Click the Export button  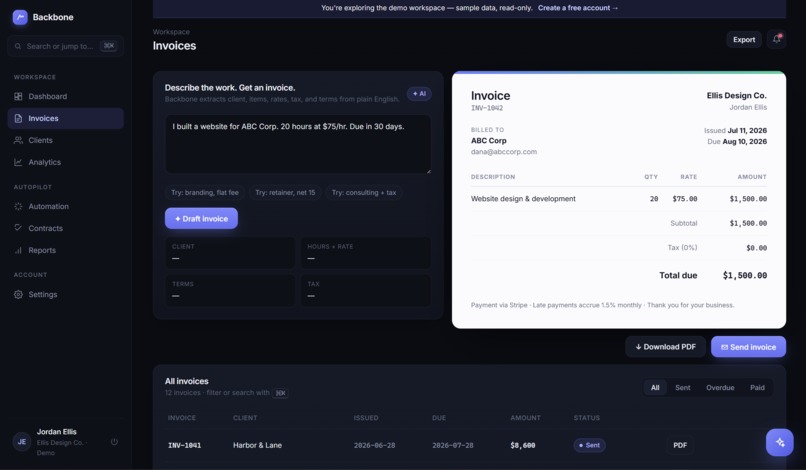[744, 40]
